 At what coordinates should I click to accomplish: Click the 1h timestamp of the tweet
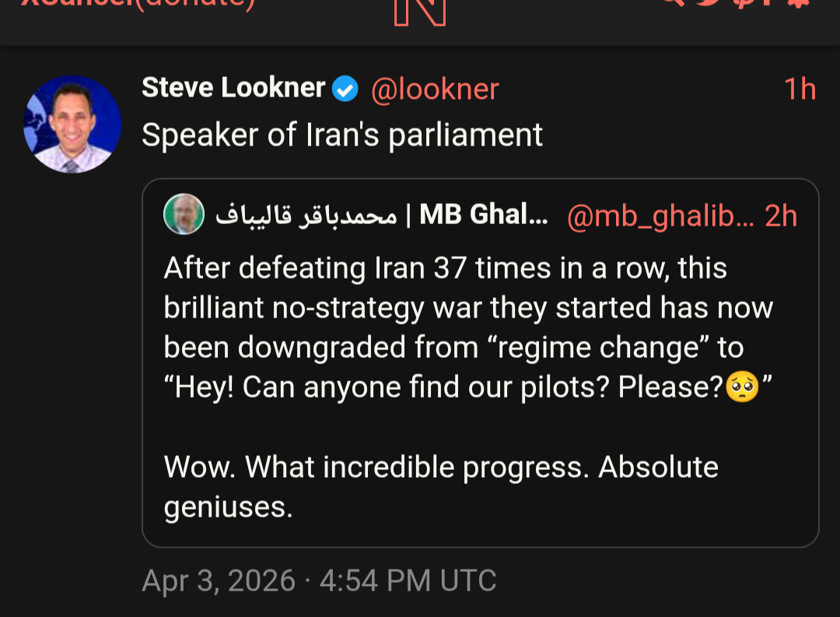(800, 89)
